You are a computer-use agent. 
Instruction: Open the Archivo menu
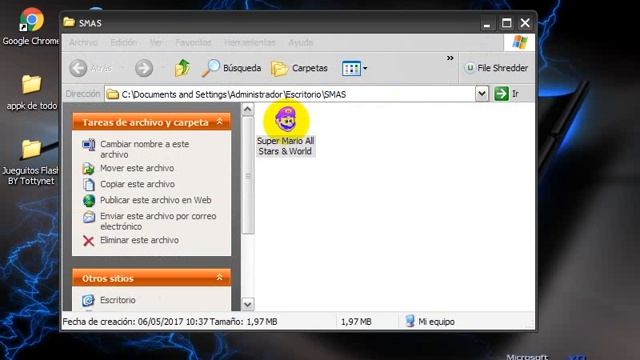pyautogui.click(x=83, y=42)
